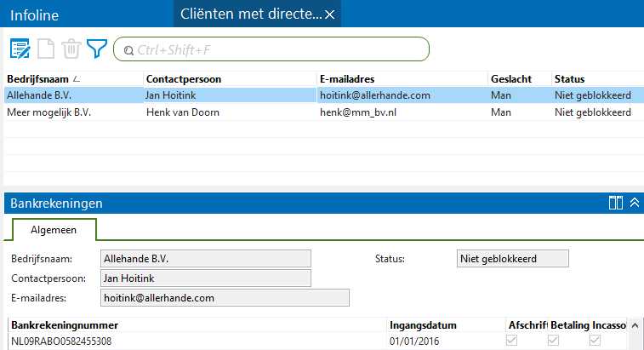Click the Contactpersoon field in Algemeen
The width and height of the screenshot is (644, 350).
[206, 278]
